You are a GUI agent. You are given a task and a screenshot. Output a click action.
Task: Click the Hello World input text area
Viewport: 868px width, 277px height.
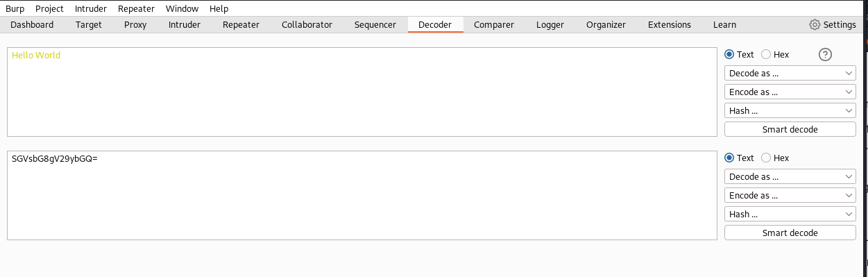361,92
